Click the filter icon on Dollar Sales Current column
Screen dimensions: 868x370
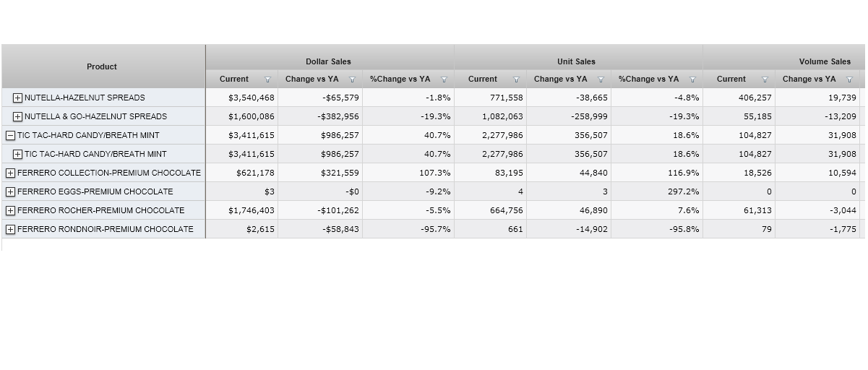pos(268,79)
